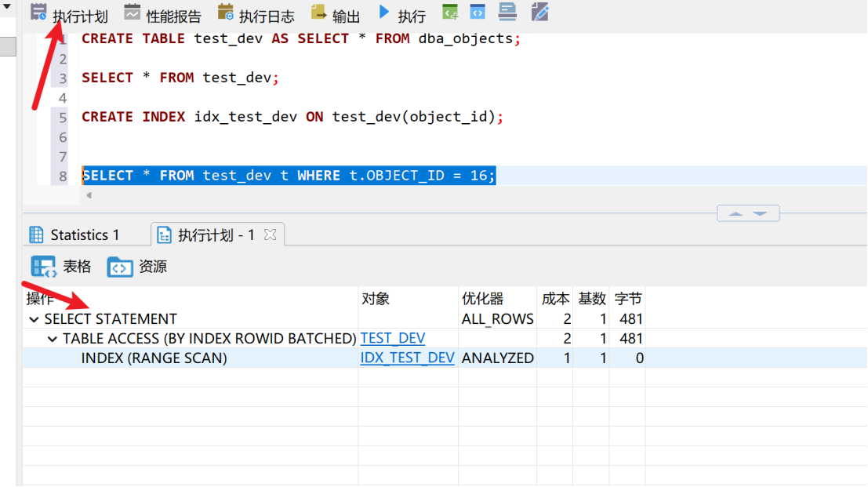Click the 执行计划 (execution plan) toolbar icon

click(x=39, y=13)
